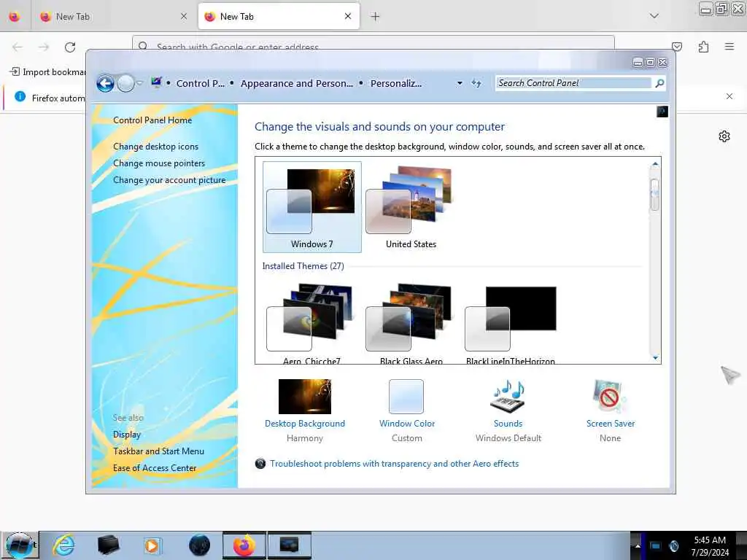Open Control Panel Home link
The height and width of the screenshot is (560, 747).
point(152,120)
